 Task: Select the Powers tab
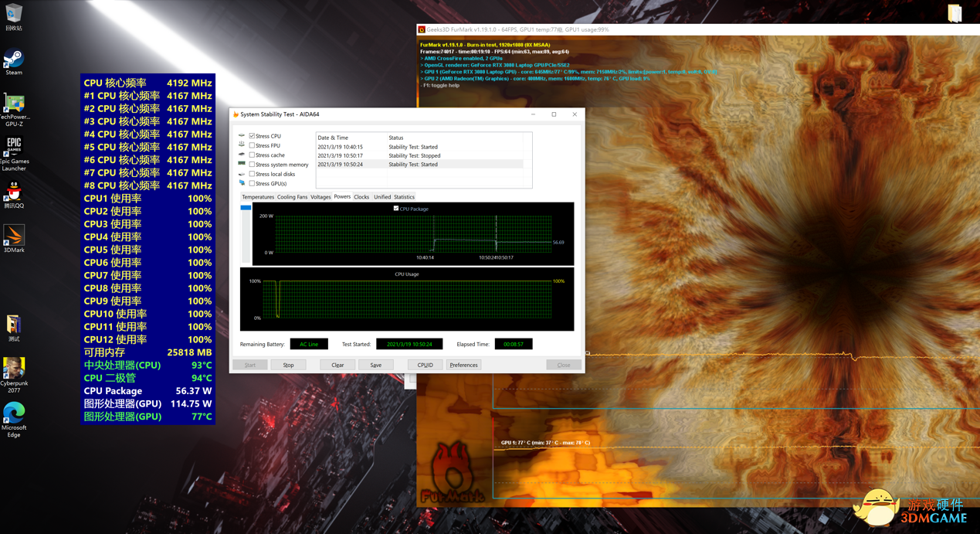click(x=342, y=196)
